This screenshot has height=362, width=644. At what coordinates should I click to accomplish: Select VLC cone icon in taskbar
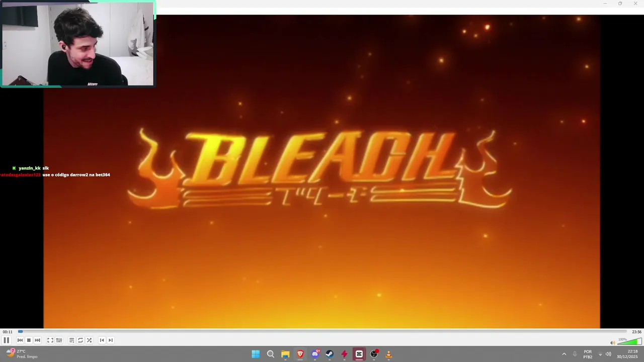[388, 354]
